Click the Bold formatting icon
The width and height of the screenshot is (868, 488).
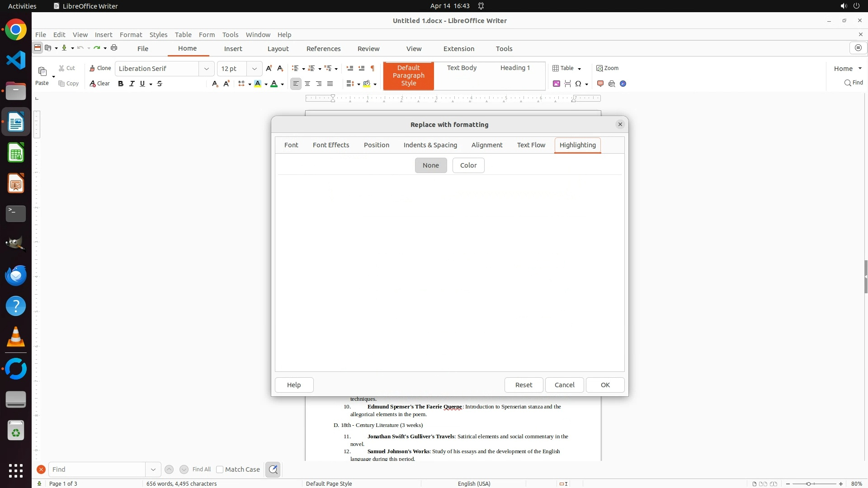(x=121, y=84)
